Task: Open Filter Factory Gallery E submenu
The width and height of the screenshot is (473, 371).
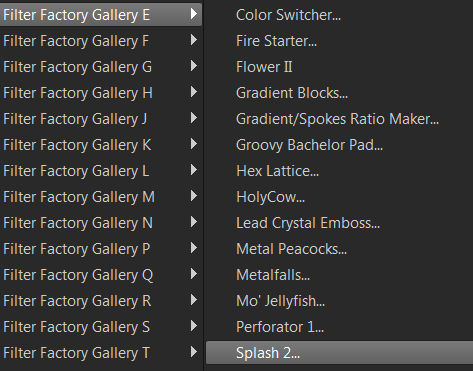Action: pyautogui.click(x=101, y=15)
